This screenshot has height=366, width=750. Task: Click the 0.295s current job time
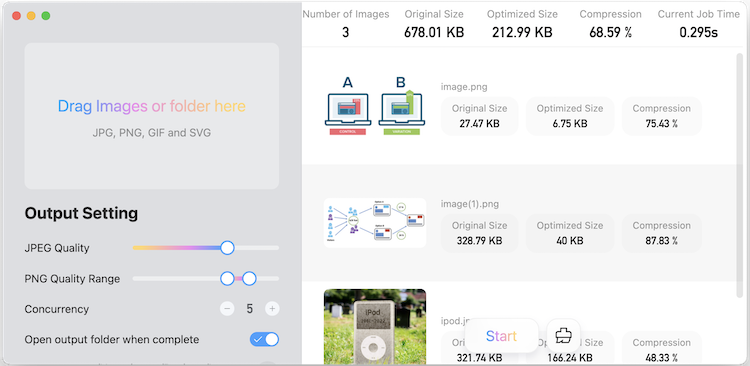point(698,33)
